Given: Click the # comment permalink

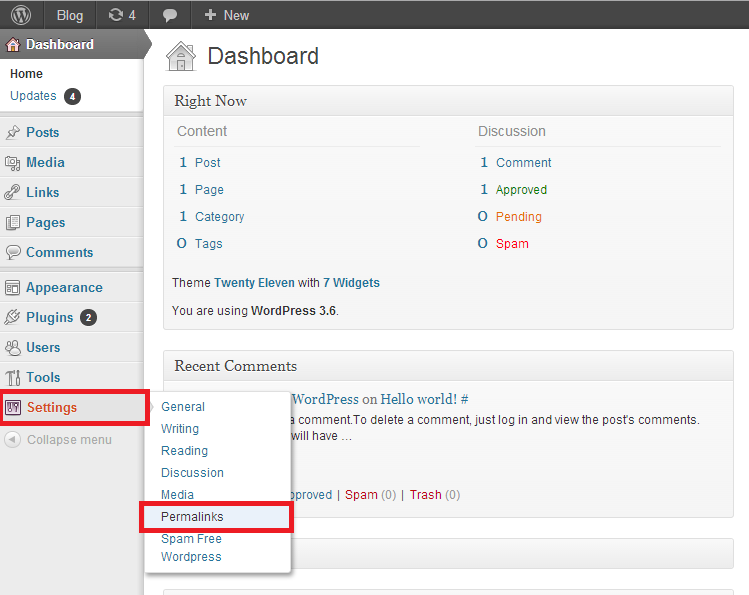Looking at the screenshot, I should coord(464,399).
